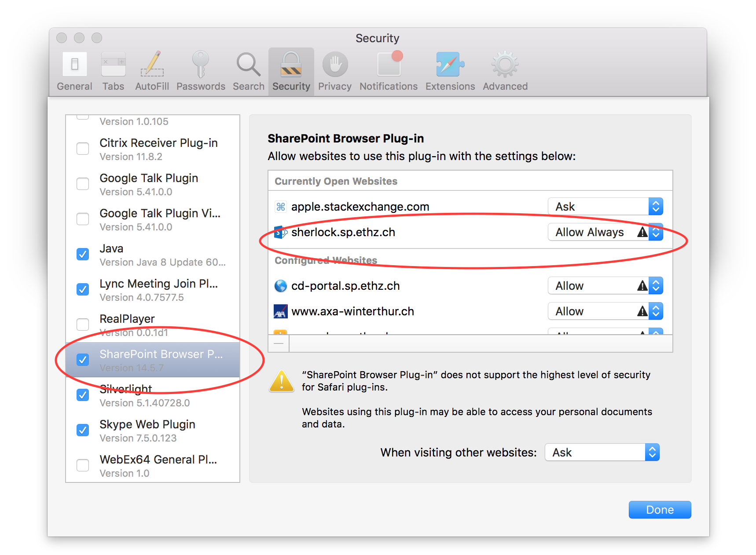This screenshot has height=555, width=756.
Task: Switch to the Privacy tab label
Action: pyautogui.click(x=335, y=87)
